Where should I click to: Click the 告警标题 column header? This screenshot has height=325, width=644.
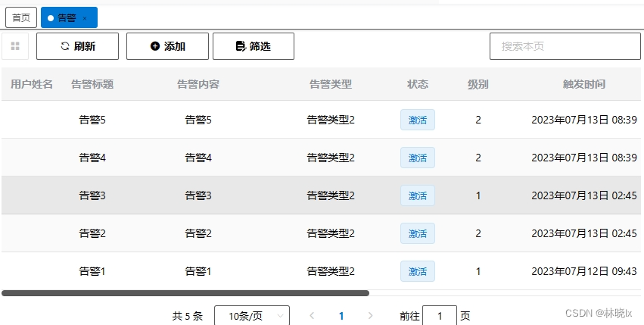(x=92, y=84)
